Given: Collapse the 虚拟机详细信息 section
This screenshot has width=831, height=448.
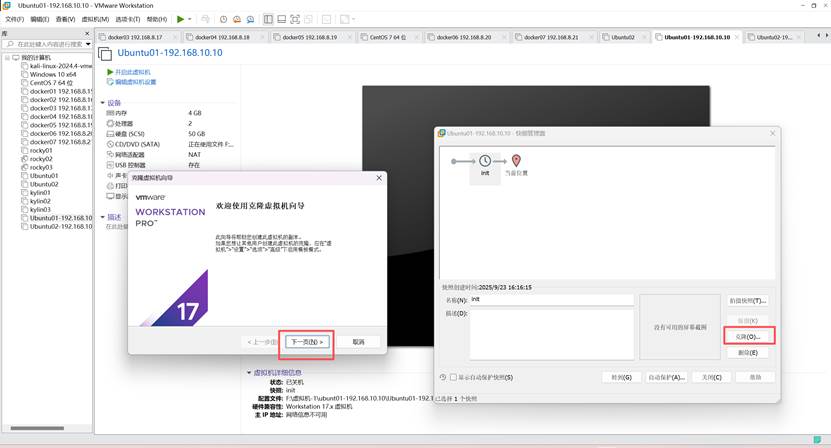Looking at the screenshot, I should point(249,373).
